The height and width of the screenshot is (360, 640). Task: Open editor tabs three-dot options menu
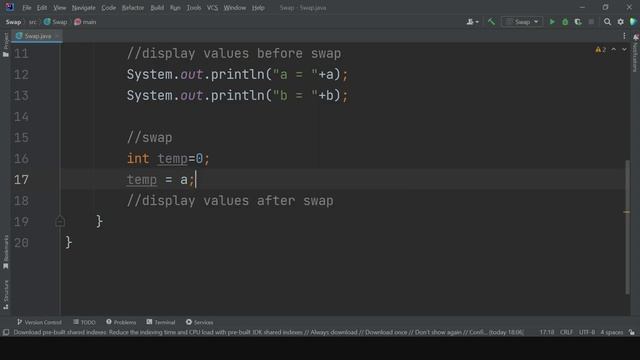624,36
